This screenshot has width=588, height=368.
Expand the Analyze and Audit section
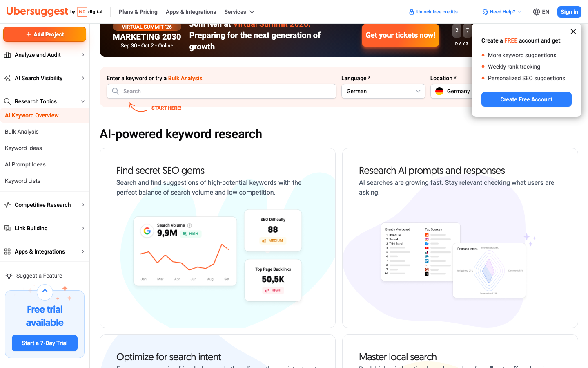coord(83,55)
